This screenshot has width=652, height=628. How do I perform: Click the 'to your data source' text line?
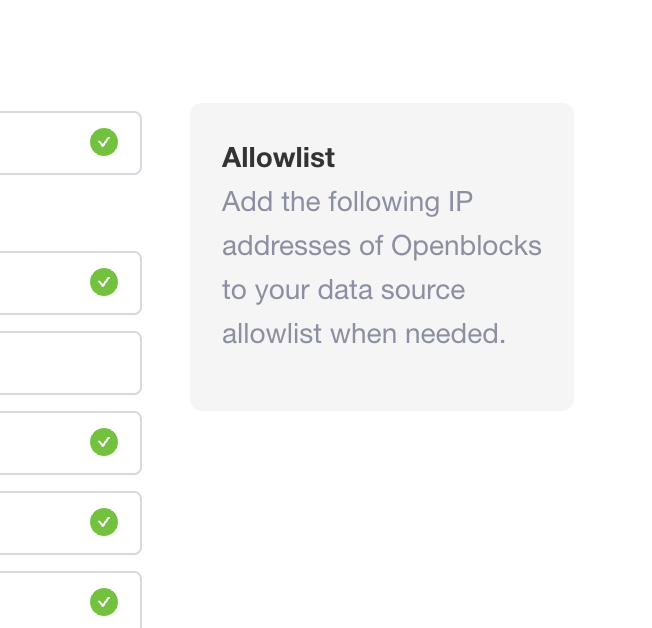(x=343, y=290)
